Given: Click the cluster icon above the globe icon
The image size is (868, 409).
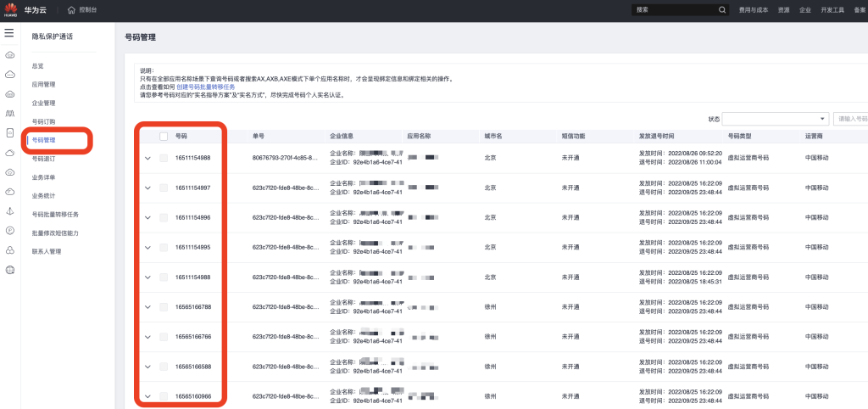Looking at the screenshot, I should 10,249.
